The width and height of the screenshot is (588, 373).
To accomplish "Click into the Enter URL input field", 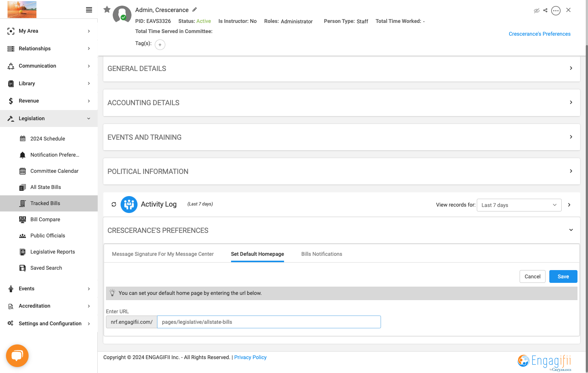I will [269, 322].
